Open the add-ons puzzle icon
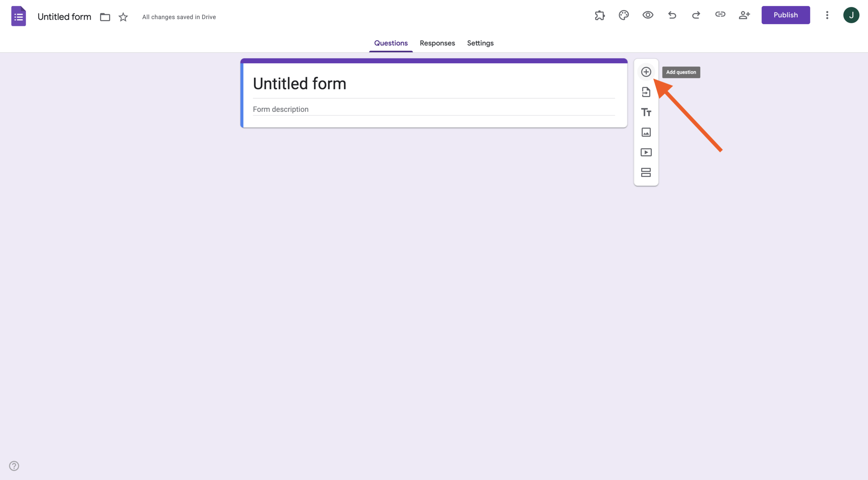 [x=599, y=15]
